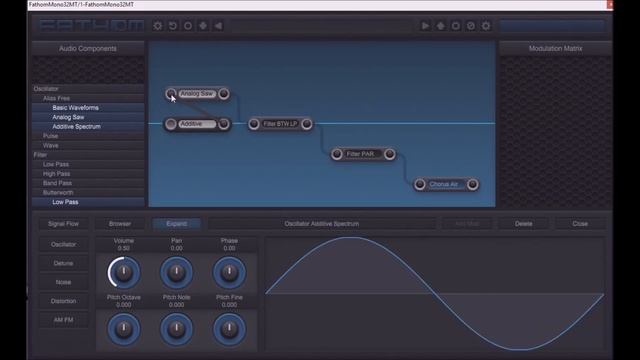Image resolution: width=640 pixels, height=360 pixels.
Task: Collapse the Oscillator category in Audio Components
Action: [88, 89]
